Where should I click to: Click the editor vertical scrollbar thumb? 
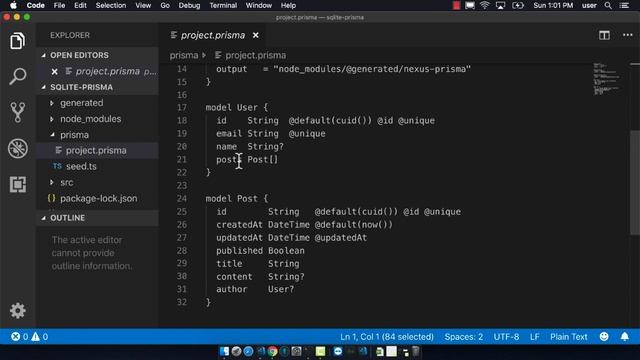coord(635,182)
